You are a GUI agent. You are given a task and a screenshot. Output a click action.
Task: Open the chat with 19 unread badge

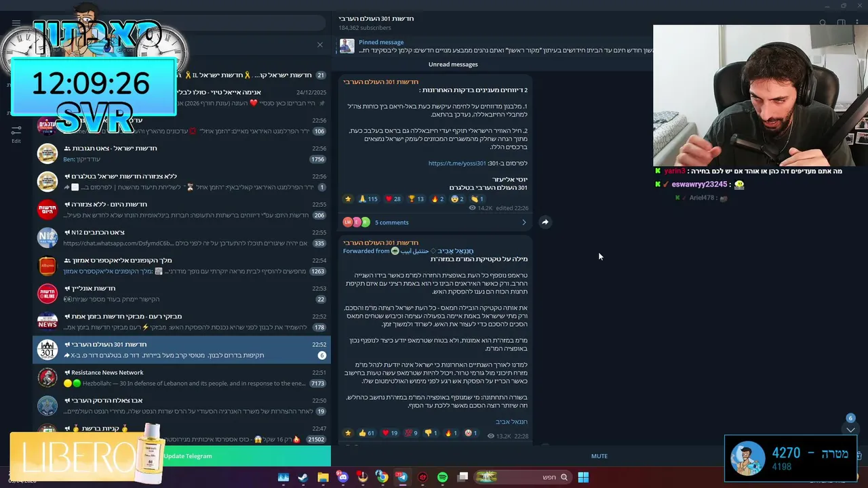pyautogui.click(x=182, y=405)
